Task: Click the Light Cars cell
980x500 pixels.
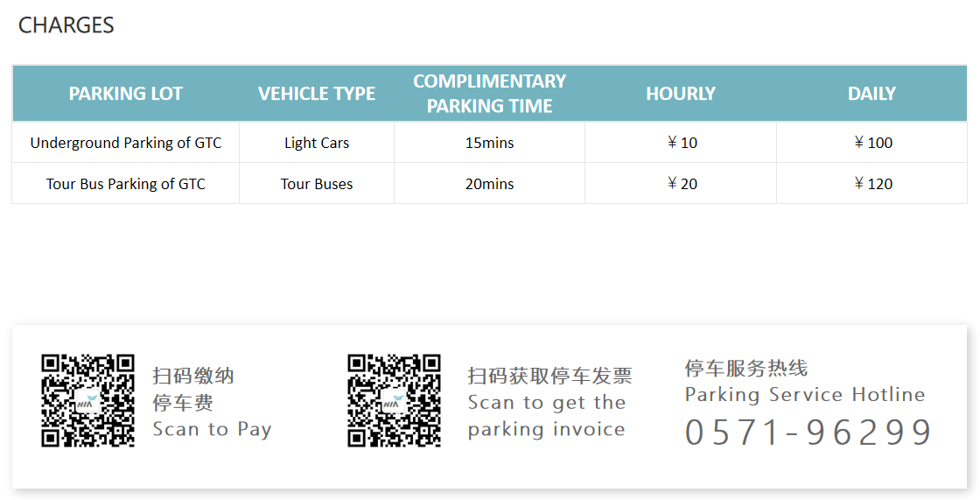Action: [317, 143]
